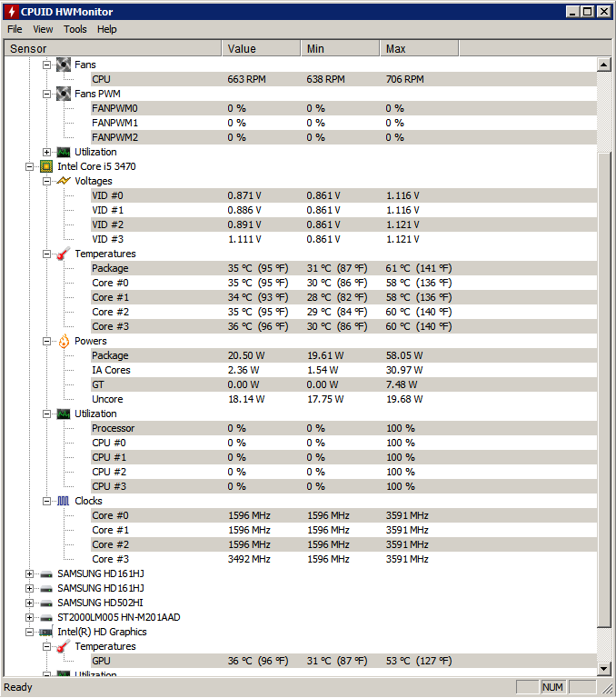616x698 pixels.
Task: Select the Core #2 temperature row
Action: (x=343, y=312)
